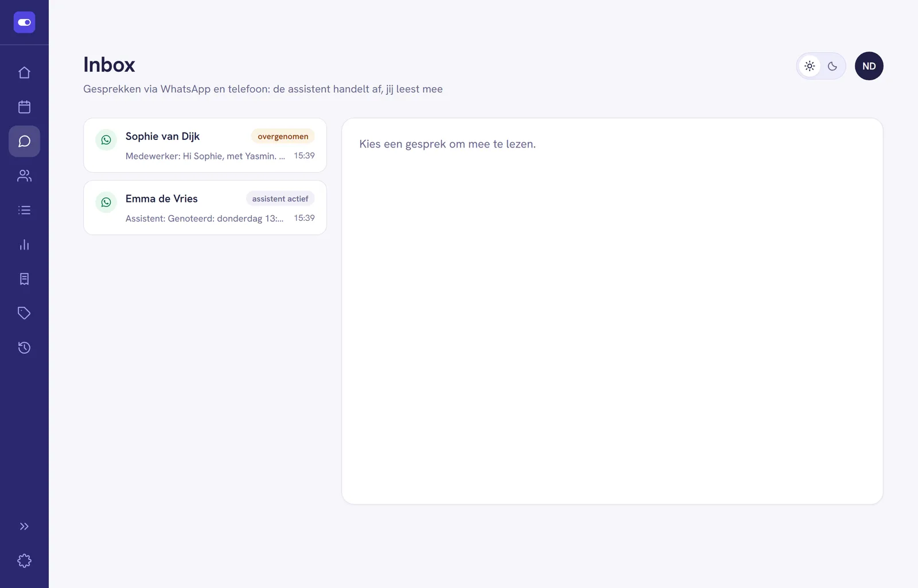Switch to dark theme moon icon
This screenshot has width=918, height=588.
pos(833,66)
